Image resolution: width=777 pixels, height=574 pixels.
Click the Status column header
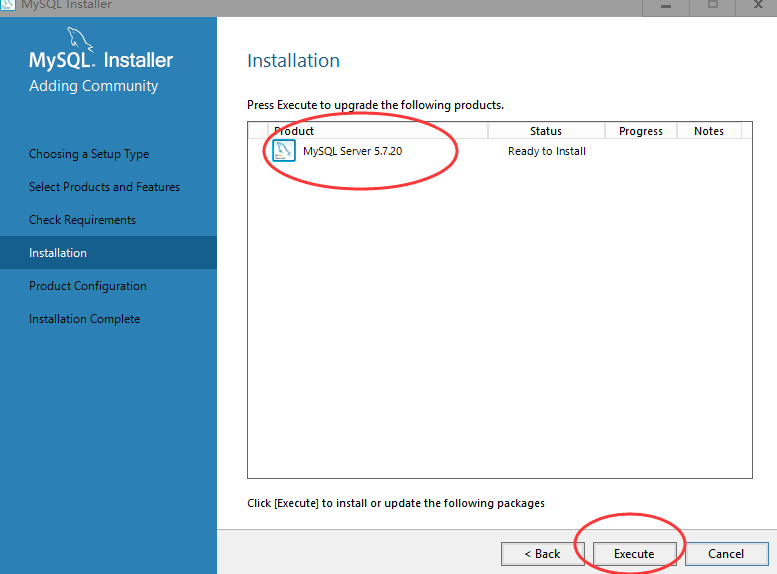click(546, 131)
